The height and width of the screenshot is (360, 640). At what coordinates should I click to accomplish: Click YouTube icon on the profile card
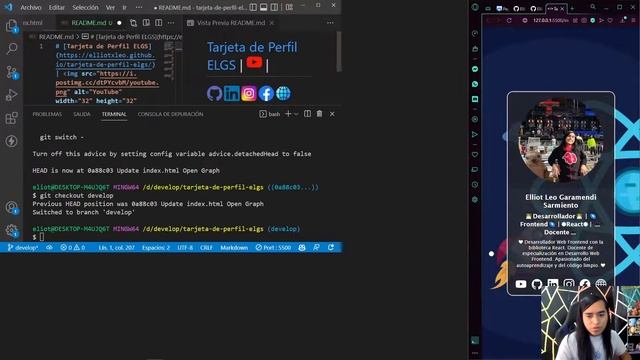pyautogui.click(x=520, y=284)
